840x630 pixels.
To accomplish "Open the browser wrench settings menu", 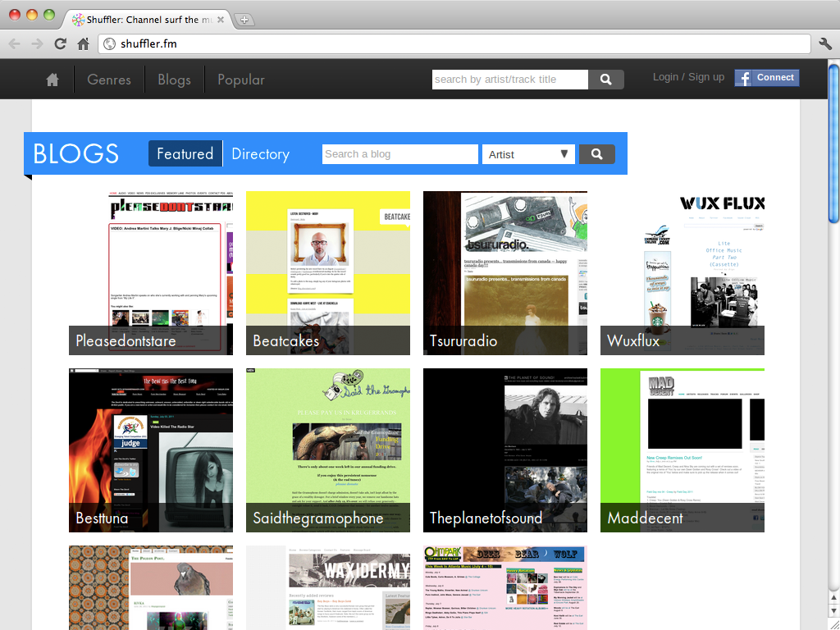I will (x=825, y=44).
